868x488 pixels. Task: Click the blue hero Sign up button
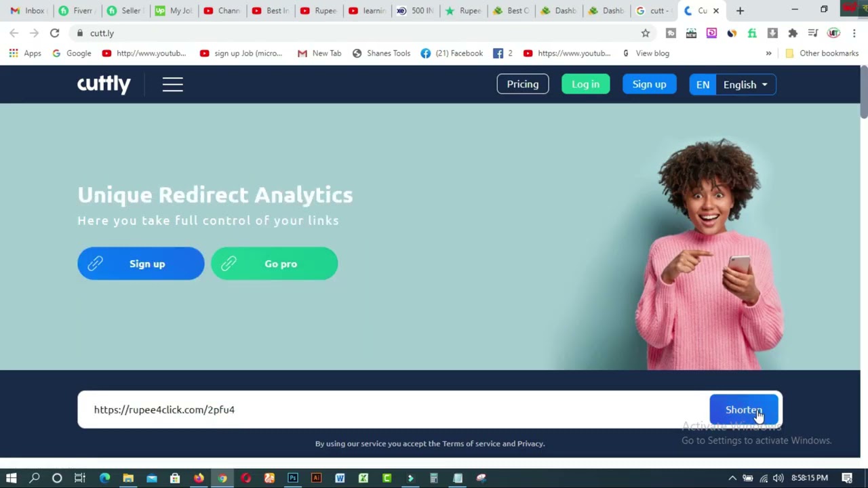click(x=140, y=264)
